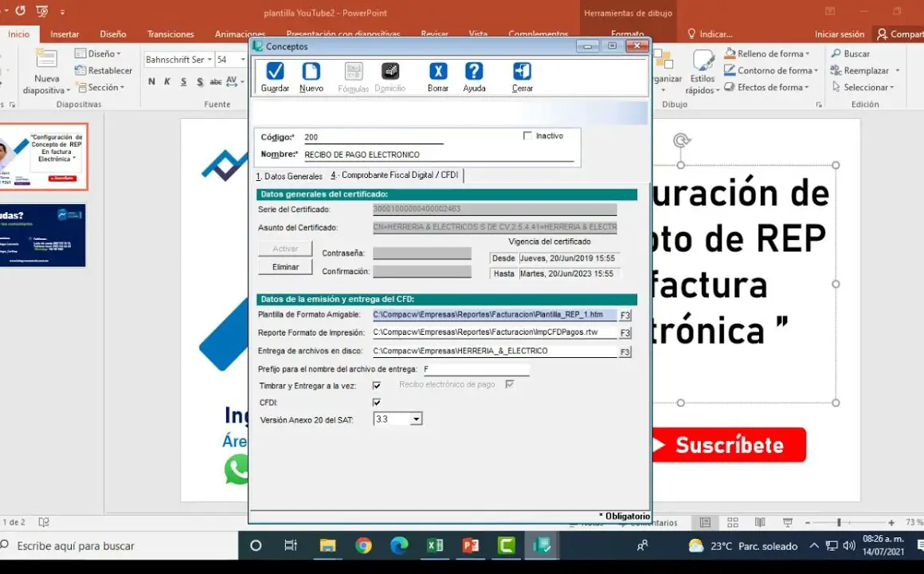Click the spell check icon in status bar
The image size is (924, 574).
[44, 522]
